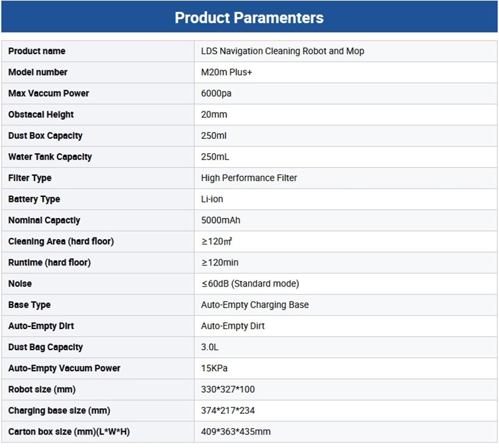This screenshot has height=448, width=499.
Task: Click the '≤60dB (Standard mode)' noise value
Action: point(250,284)
